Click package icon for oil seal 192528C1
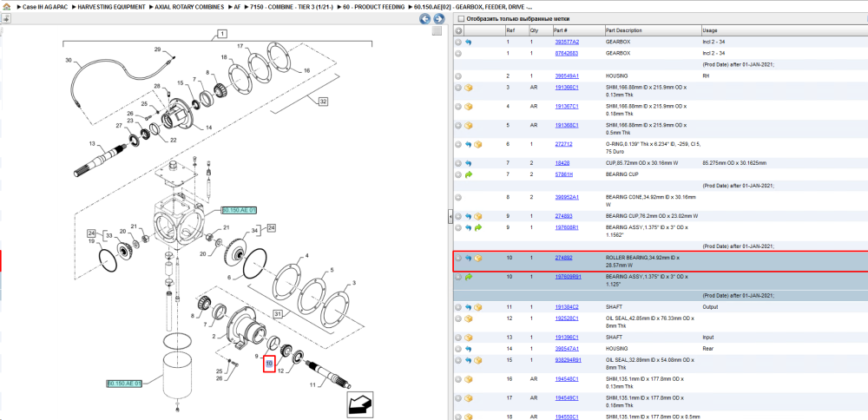 point(469,318)
